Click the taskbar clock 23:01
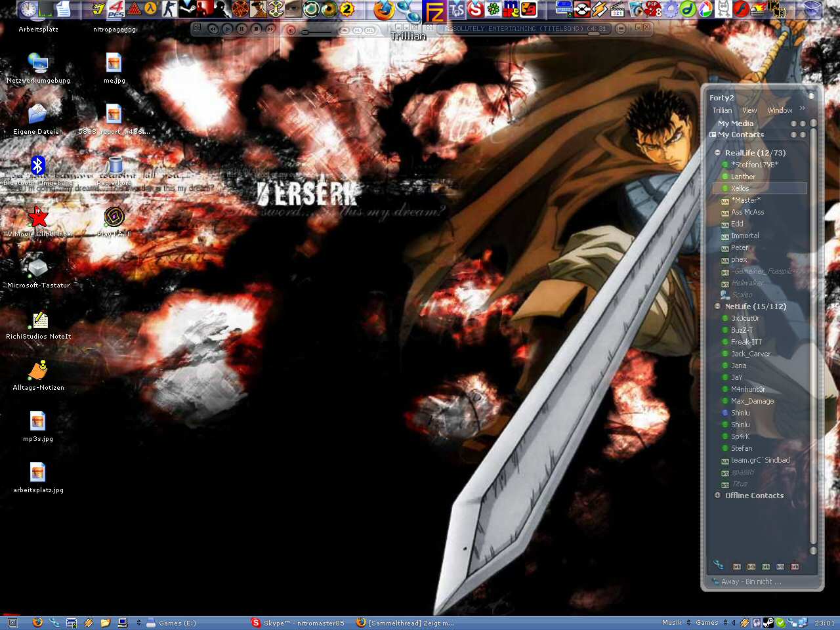Screen dimensions: 840x630 pyautogui.click(x=824, y=623)
